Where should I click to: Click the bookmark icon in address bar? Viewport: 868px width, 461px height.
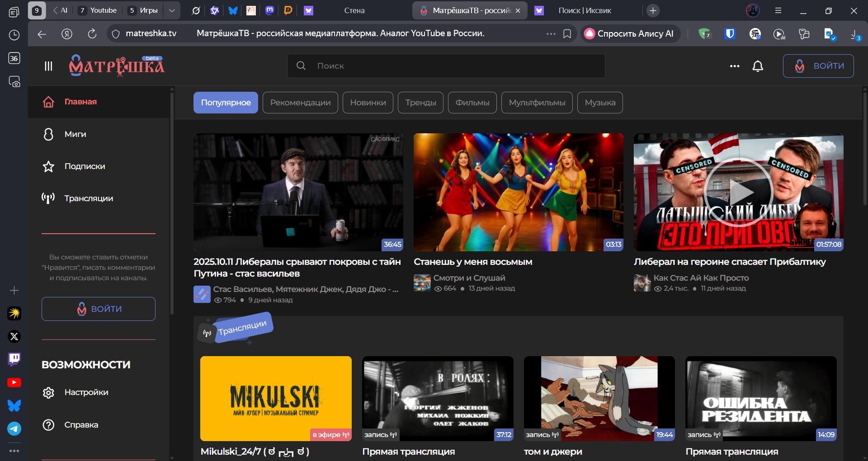tap(567, 34)
